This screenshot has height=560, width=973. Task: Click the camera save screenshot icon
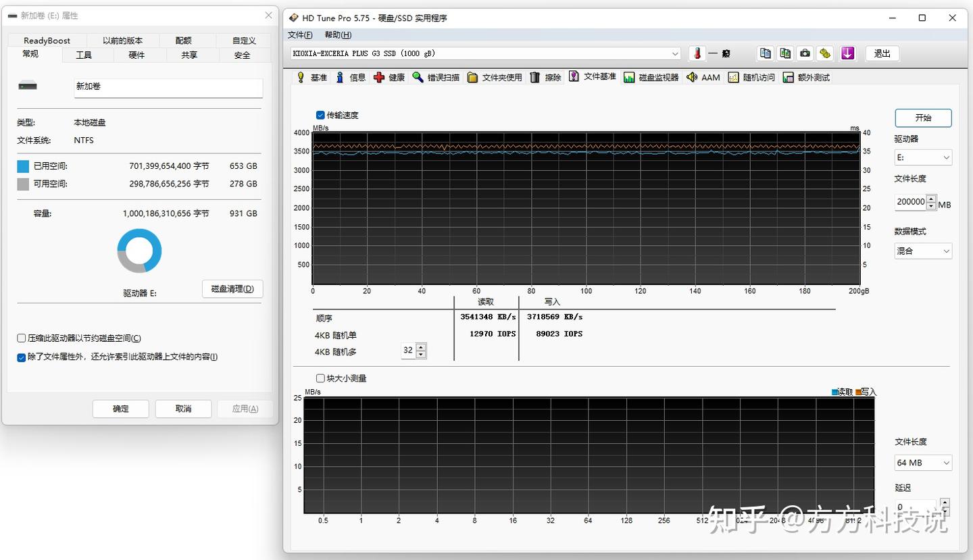805,53
